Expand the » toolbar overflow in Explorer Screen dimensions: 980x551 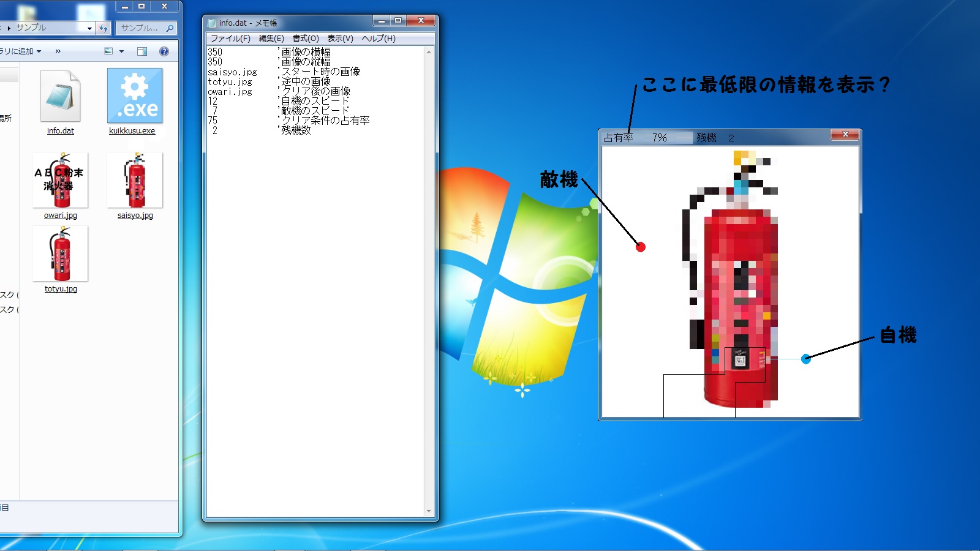click(x=58, y=51)
